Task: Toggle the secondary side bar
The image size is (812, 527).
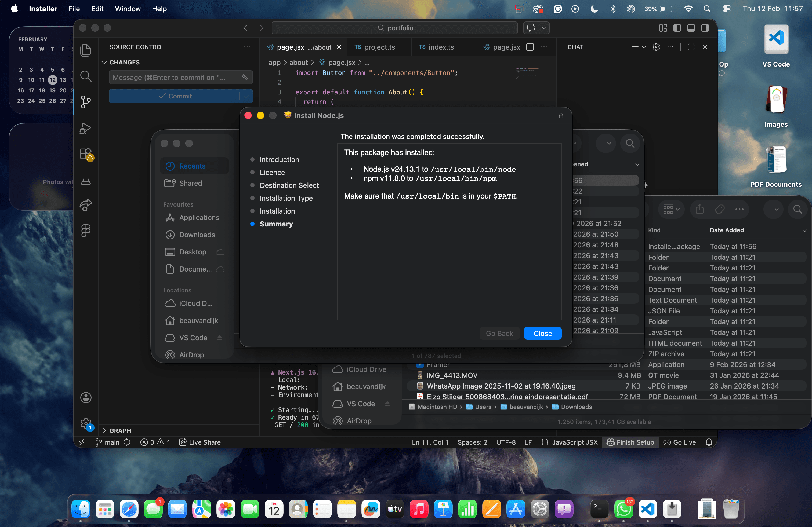Action: tap(705, 28)
